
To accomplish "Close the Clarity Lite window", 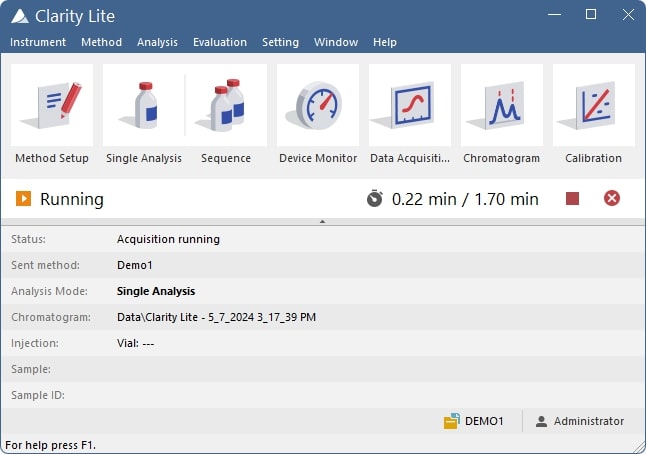I will point(628,15).
